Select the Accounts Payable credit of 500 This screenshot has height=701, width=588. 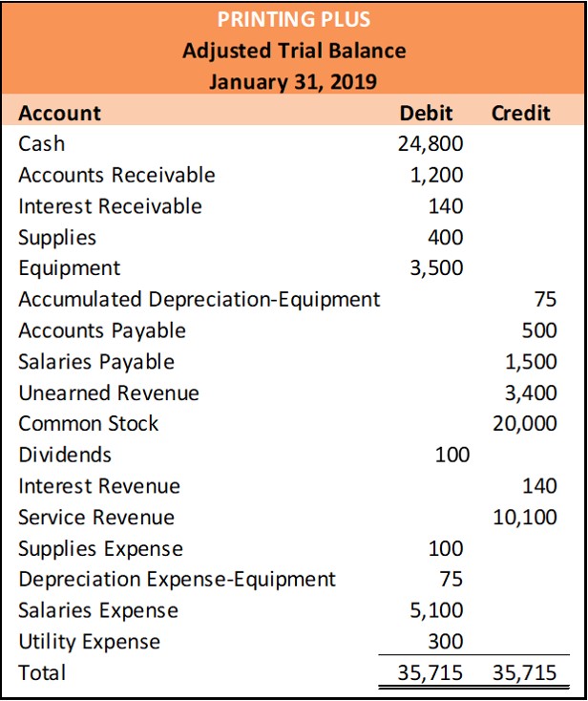point(539,330)
